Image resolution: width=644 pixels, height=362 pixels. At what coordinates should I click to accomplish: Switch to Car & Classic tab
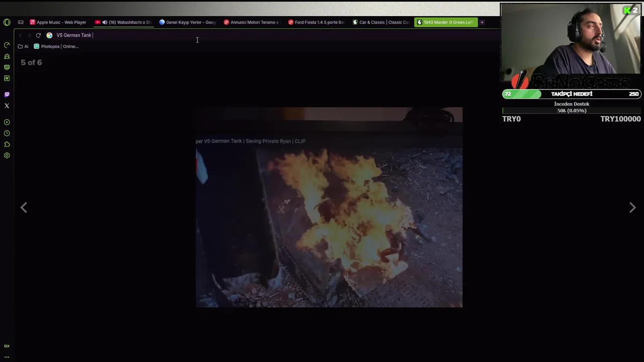pyautogui.click(x=380, y=22)
